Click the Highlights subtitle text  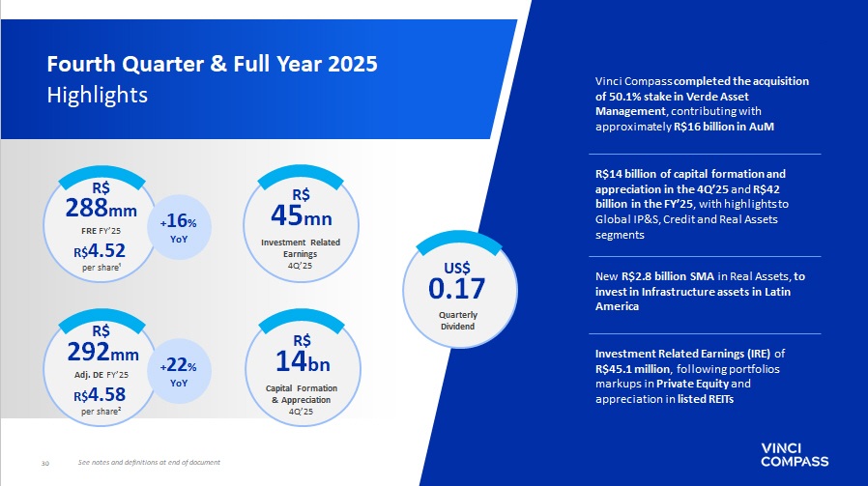(98, 95)
